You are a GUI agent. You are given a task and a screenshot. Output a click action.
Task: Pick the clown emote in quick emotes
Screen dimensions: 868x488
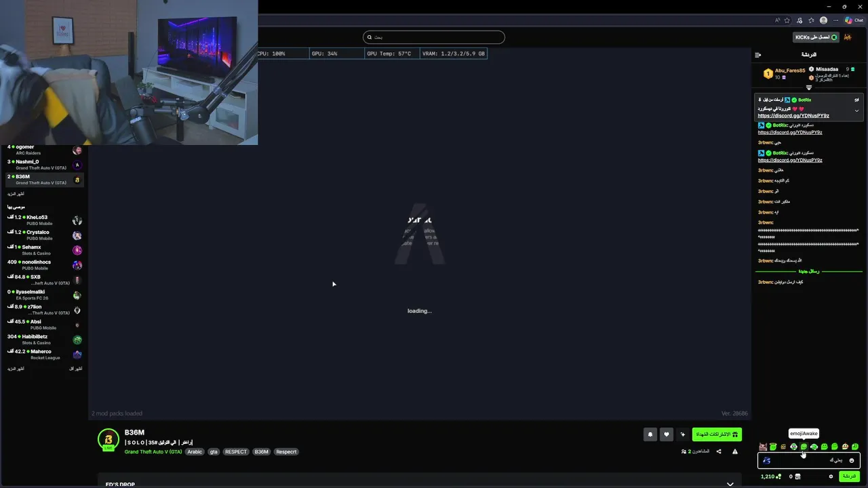[846, 447]
